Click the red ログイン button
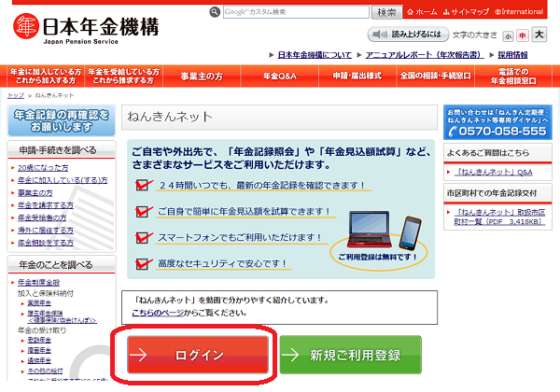This screenshot has width=560, height=392. pyautogui.click(x=198, y=355)
